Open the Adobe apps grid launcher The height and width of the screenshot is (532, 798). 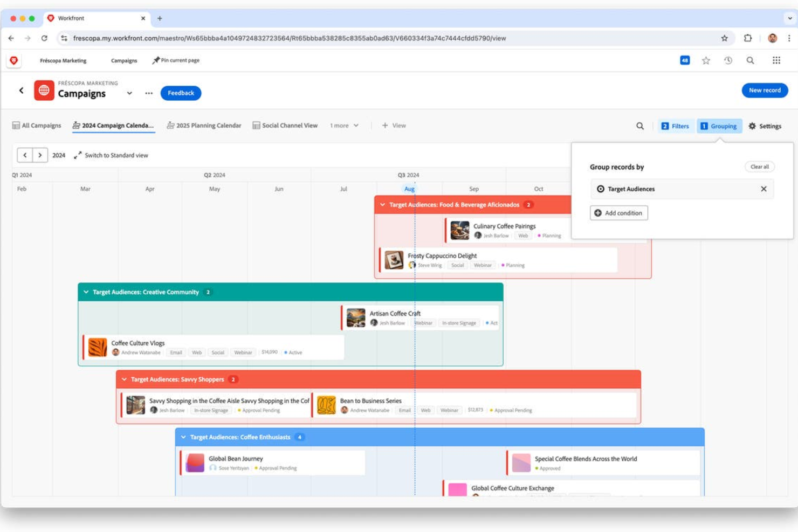tap(776, 60)
